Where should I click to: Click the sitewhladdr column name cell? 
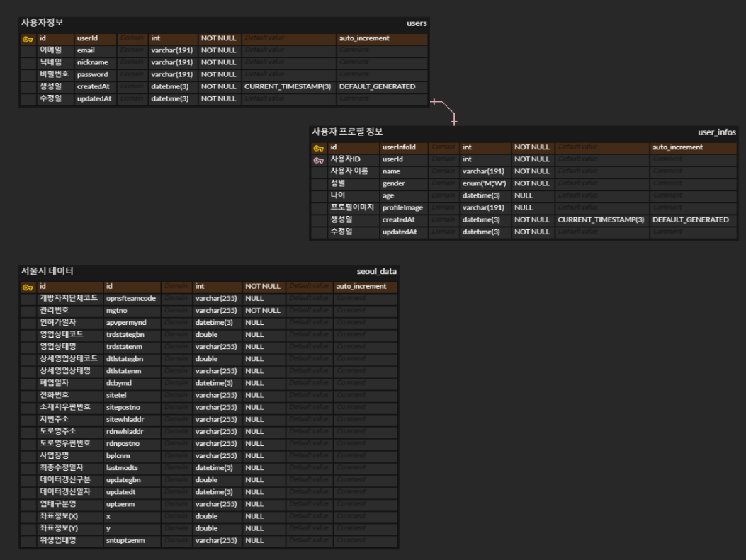point(132,420)
